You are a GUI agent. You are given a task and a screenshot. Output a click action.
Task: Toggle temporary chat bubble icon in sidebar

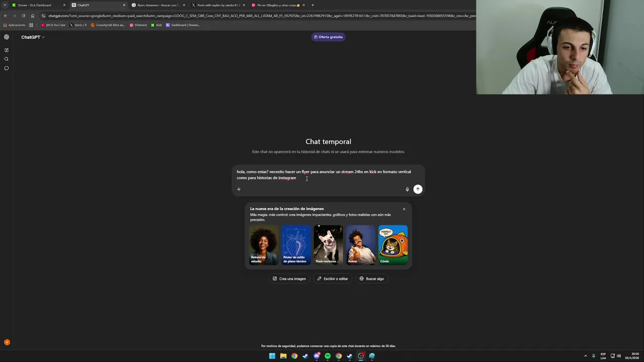[x=7, y=68]
